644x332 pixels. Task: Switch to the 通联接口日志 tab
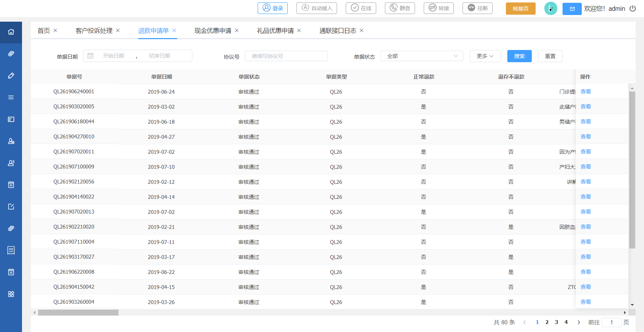coord(337,31)
